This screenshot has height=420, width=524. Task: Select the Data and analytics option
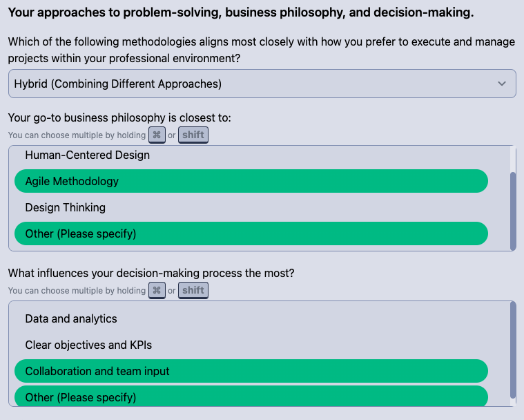tap(71, 319)
